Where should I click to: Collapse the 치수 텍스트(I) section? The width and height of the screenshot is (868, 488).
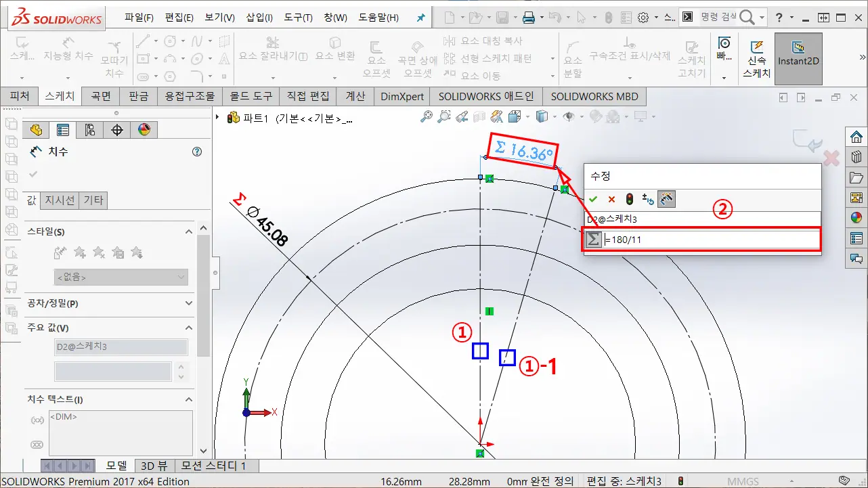tap(189, 399)
